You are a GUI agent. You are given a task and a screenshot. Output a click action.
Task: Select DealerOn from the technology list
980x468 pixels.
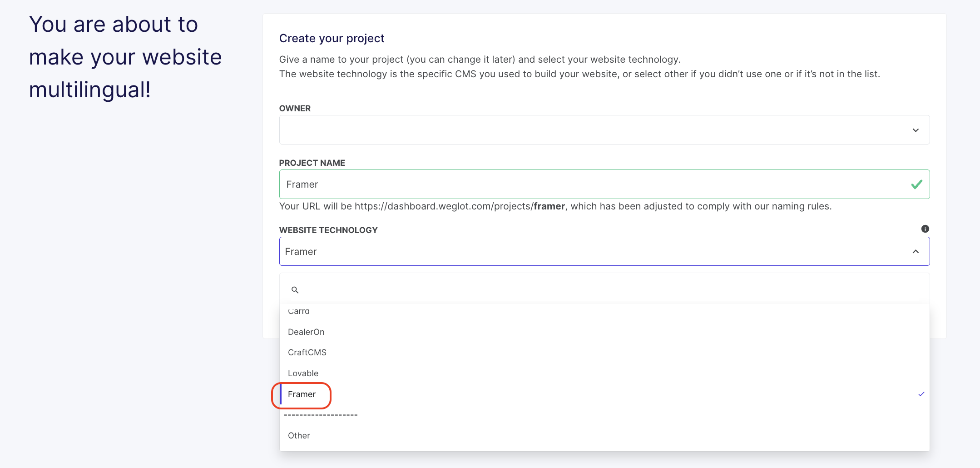click(x=604, y=332)
